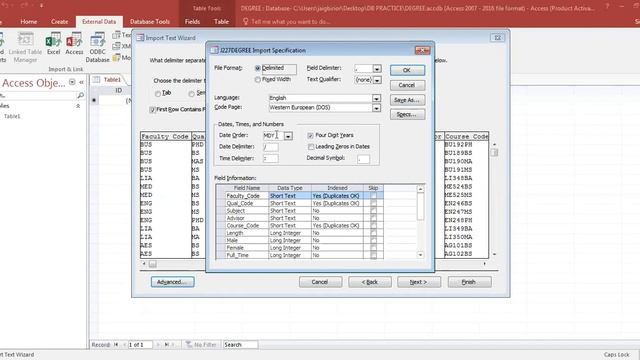Click the Advanced... button in wizard
640x360 pixels.
pyautogui.click(x=172, y=282)
